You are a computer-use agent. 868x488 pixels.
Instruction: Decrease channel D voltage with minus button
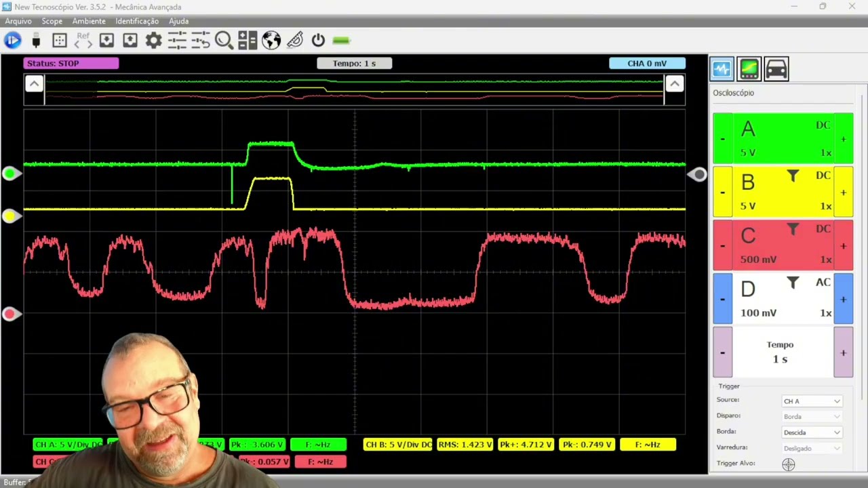(722, 299)
